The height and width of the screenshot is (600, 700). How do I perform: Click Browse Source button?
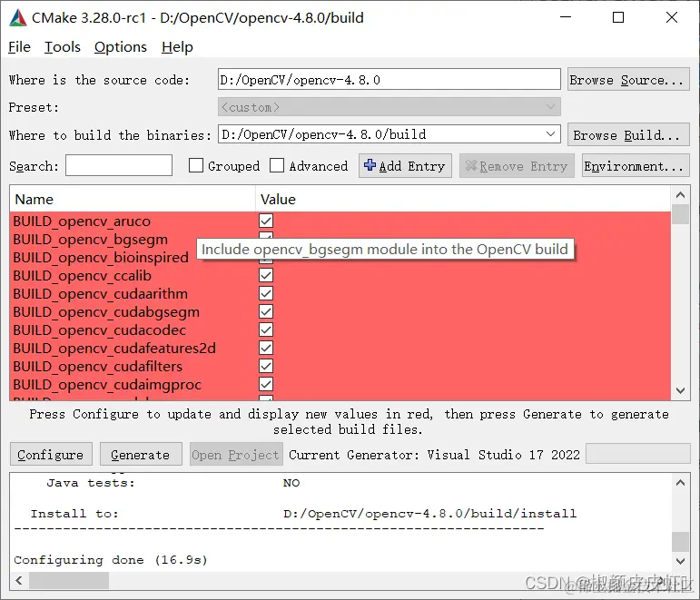628,80
